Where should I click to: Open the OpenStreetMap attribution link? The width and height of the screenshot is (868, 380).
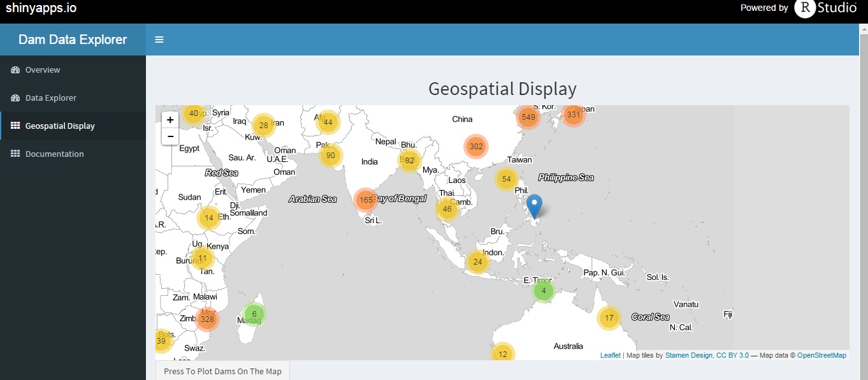pyautogui.click(x=821, y=355)
